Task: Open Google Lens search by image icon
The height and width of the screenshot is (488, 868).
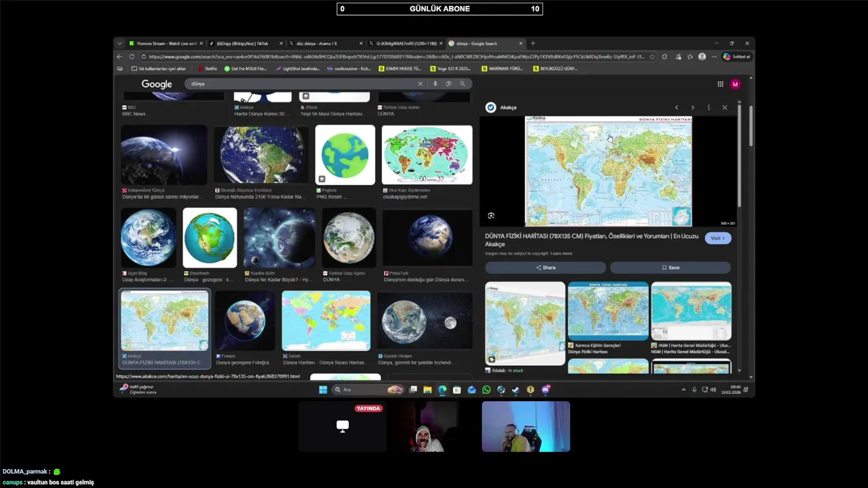Action: tap(448, 84)
